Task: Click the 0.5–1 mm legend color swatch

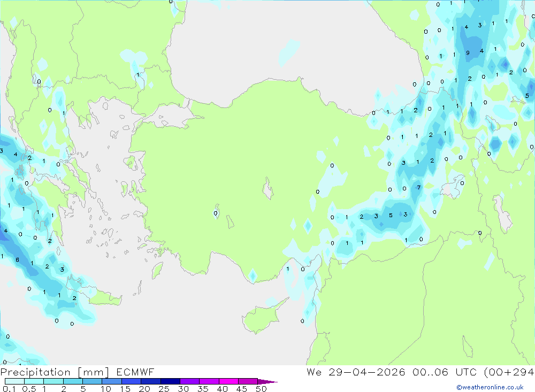Action: pos(34,381)
